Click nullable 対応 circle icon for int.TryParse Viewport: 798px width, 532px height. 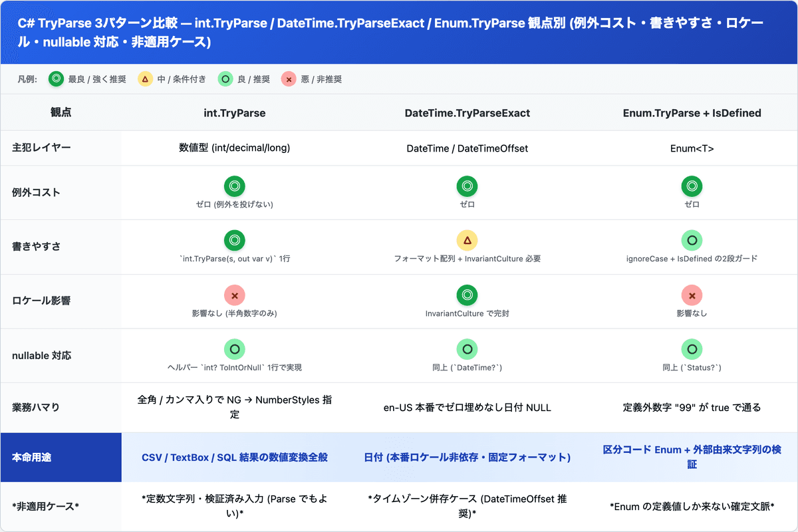[x=234, y=350]
